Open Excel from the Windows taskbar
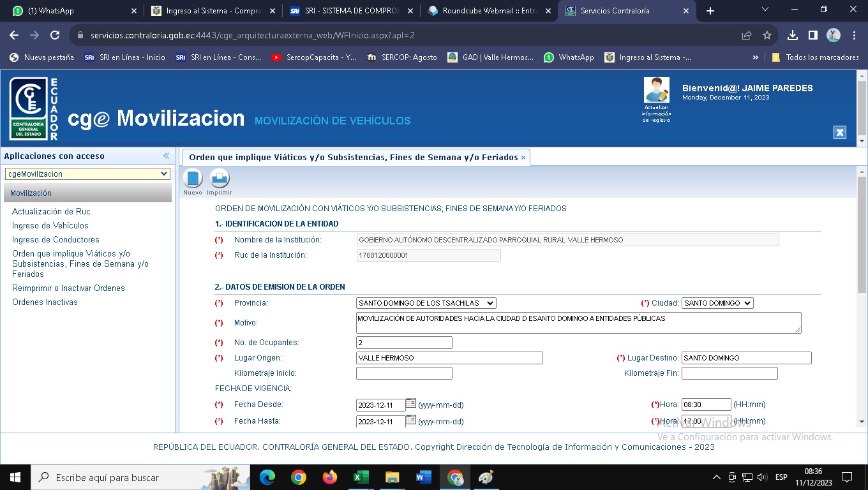 tap(361, 477)
